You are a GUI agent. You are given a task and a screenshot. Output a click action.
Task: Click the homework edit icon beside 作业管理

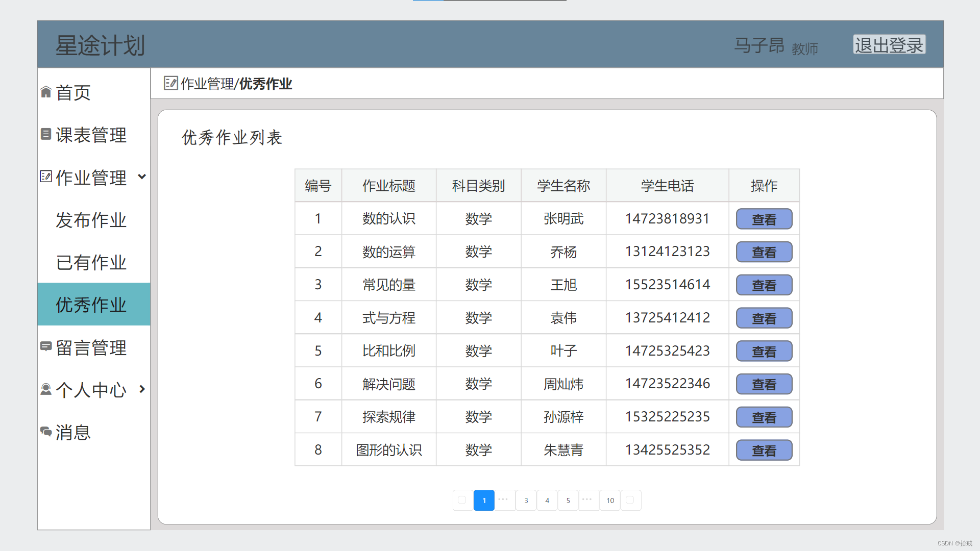pos(46,177)
